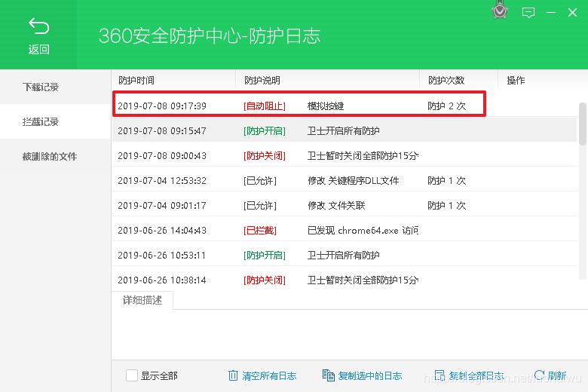Screen dimensions: 588x392
Task: Click 防护 1 次 in the 12:53:32 row
Action: 446,181
